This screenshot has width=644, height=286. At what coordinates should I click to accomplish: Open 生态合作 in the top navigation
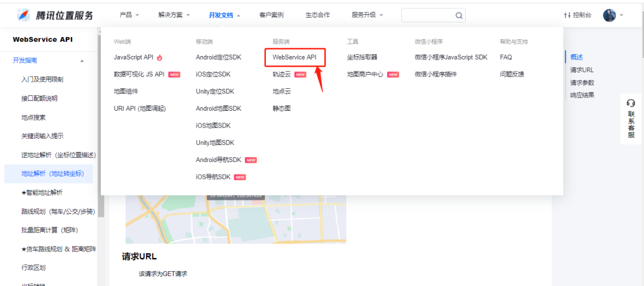coord(317,15)
